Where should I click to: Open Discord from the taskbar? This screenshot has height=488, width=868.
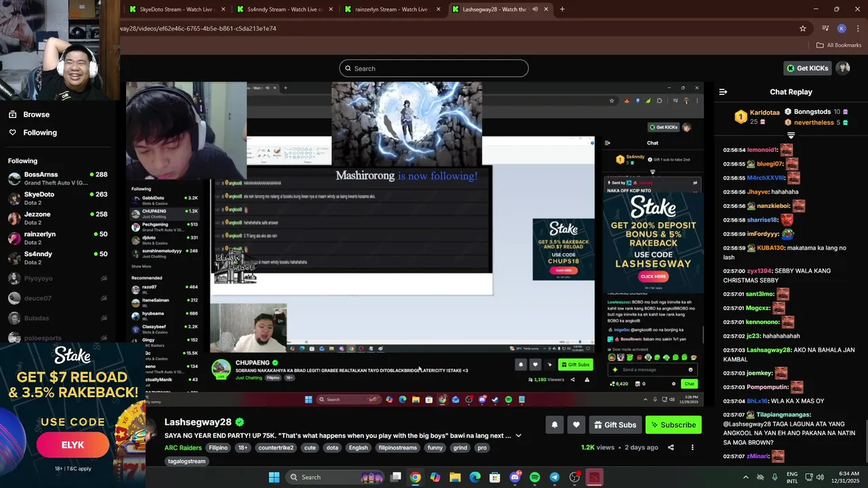[515, 477]
